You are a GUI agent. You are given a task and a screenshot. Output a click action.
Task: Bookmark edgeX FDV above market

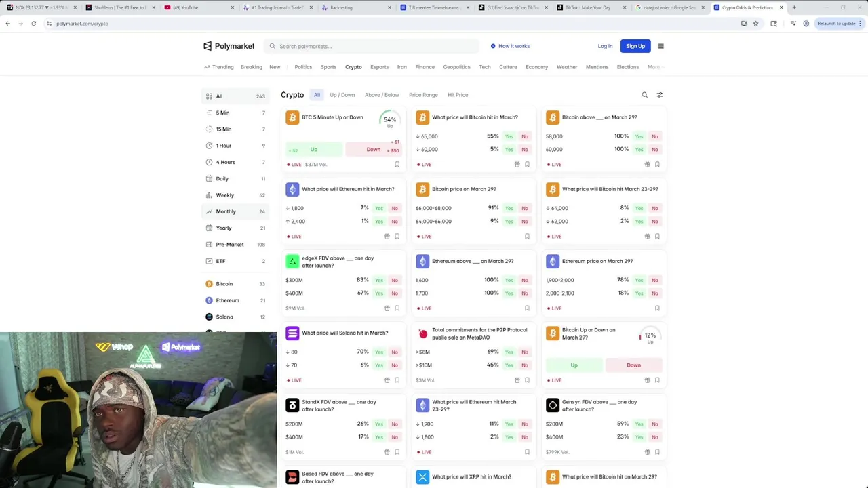coord(397,308)
